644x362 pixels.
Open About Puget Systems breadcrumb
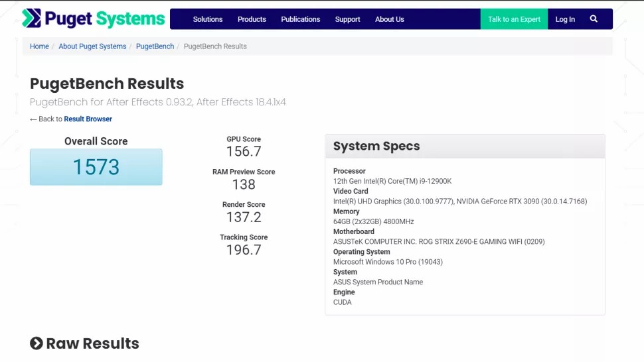[x=92, y=46]
